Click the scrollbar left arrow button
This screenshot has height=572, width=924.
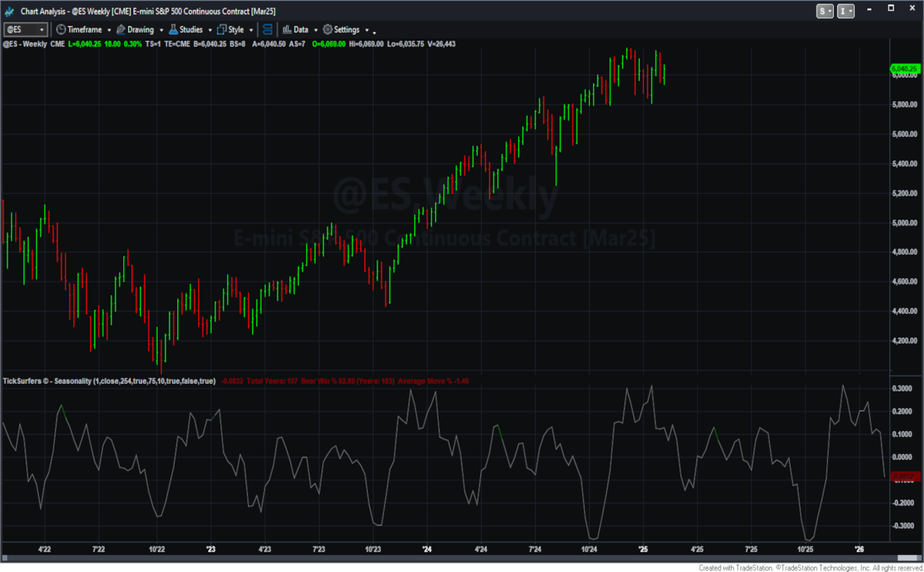coord(5,558)
